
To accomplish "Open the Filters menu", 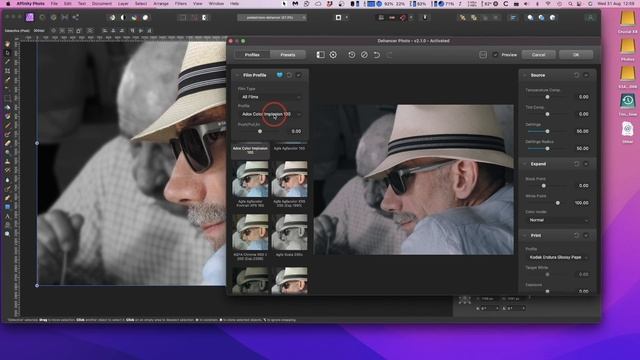I will (x=180, y=4).
